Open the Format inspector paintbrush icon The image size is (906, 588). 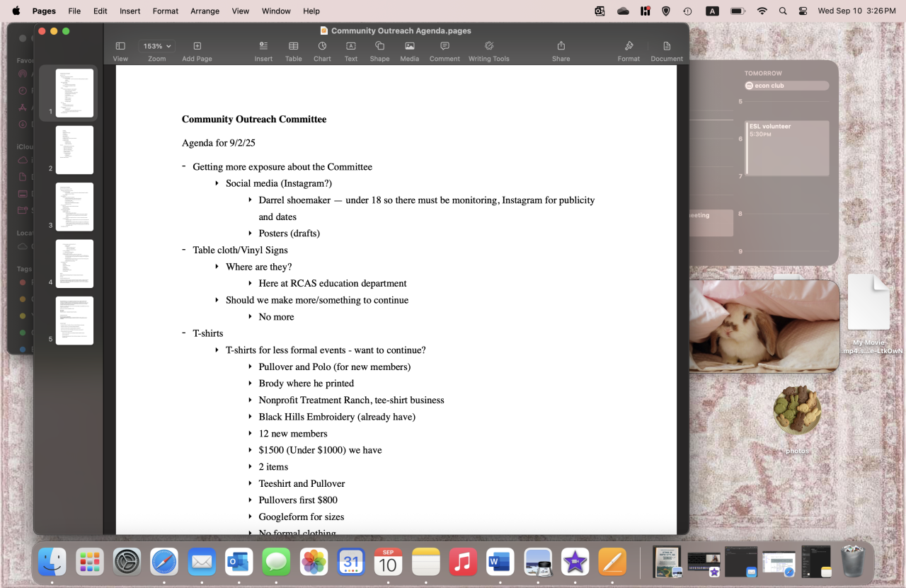(x=629, y=46)
